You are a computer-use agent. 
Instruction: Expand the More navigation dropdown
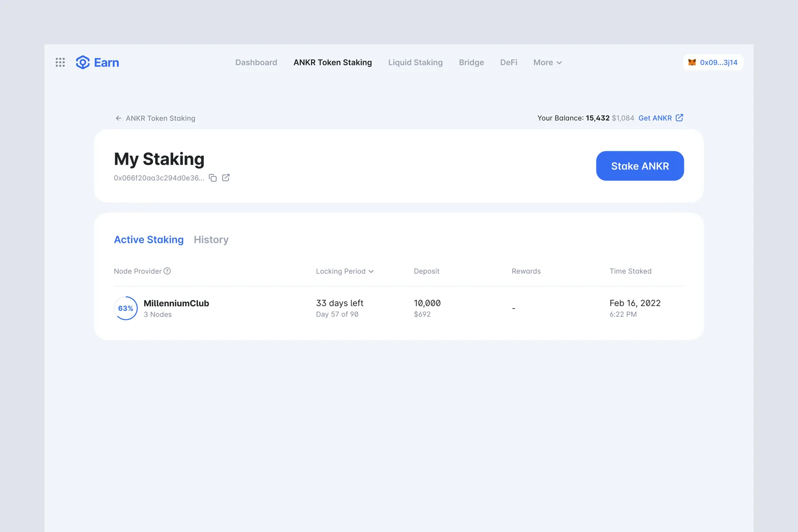[x=548, y=62]
